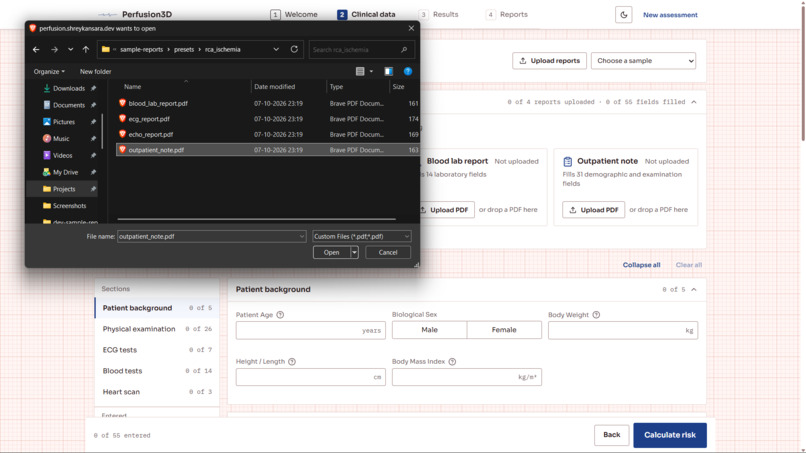Close the file open dialog
The width and height of the screenshot is (806, 453).
coord(411,28)
